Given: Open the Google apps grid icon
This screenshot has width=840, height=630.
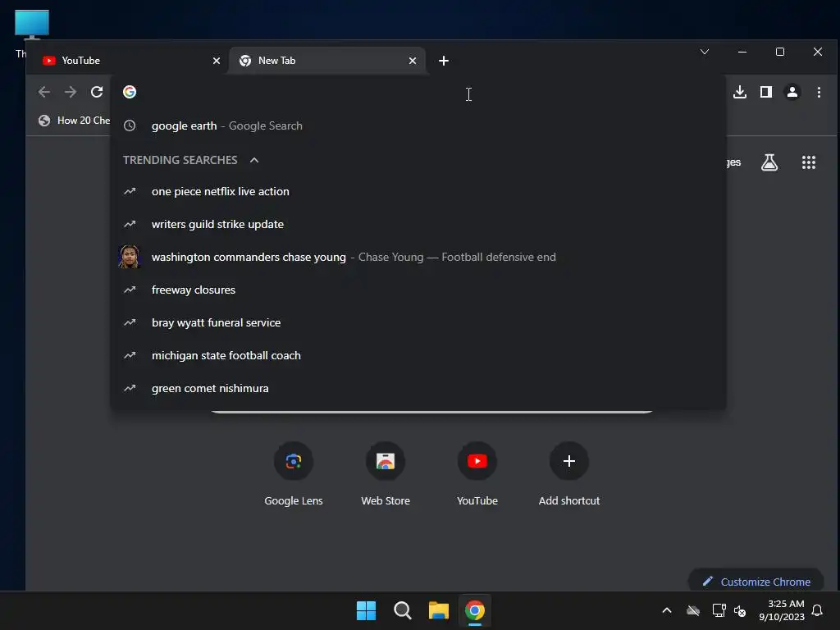Looking at the screenshot, I should point(808,162).
